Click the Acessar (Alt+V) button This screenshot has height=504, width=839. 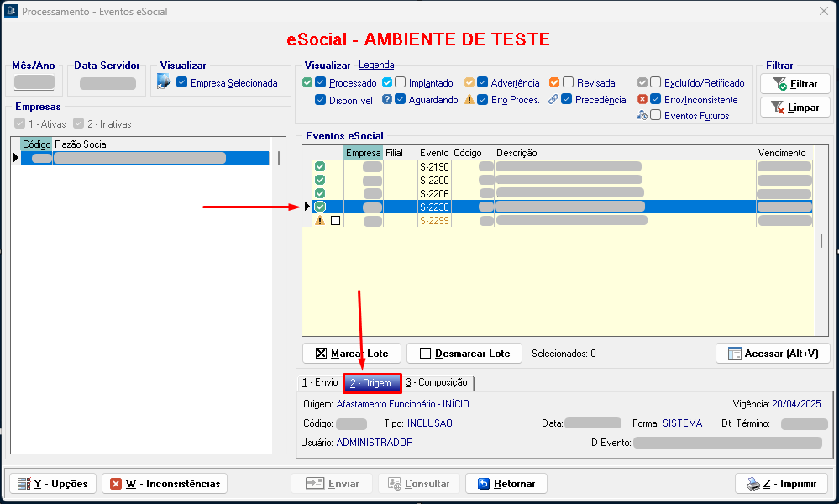[773, 354]
